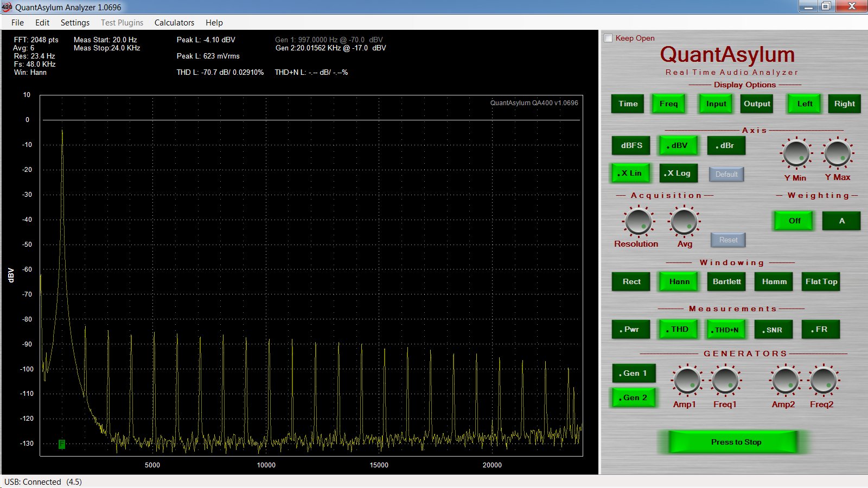Select the Rect window

(x=631, y=281)
